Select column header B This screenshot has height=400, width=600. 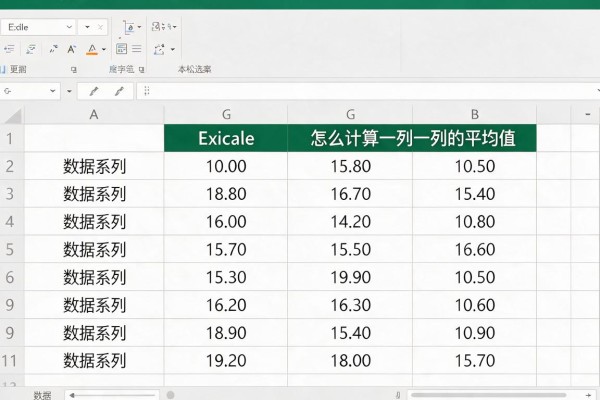coord(474,114)
